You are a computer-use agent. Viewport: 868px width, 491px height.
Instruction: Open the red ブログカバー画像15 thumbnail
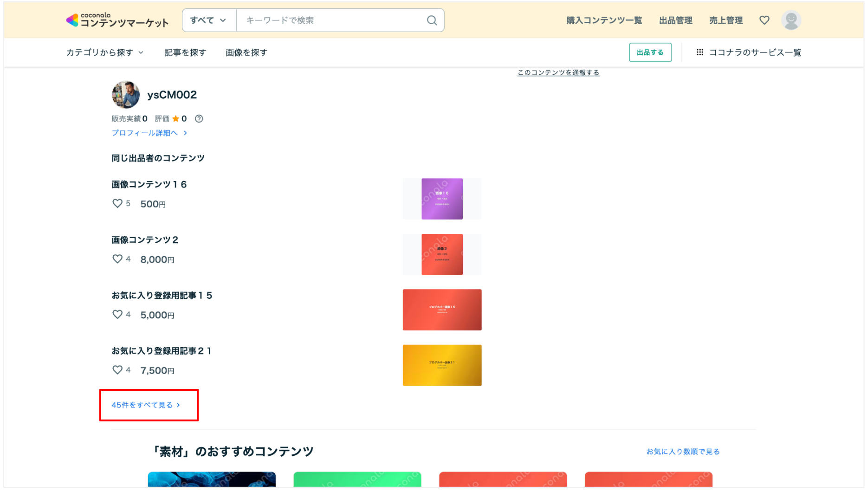442,310
